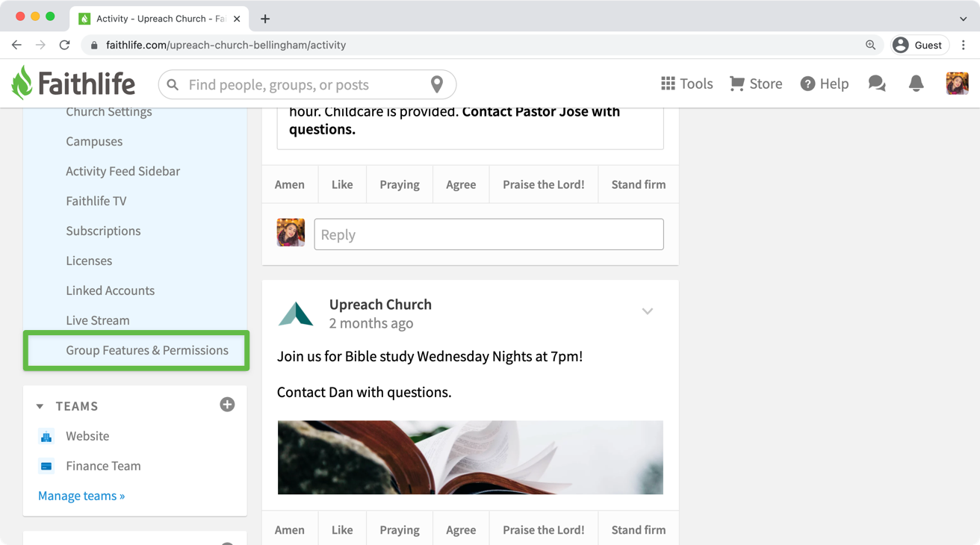Click the Website team icon
This screenshot has width=980, height=545.
[46, 436]
